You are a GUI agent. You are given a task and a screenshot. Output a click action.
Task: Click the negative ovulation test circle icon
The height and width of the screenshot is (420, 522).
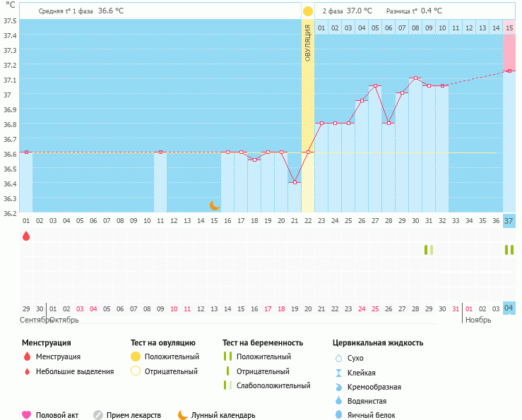[136, 371]
